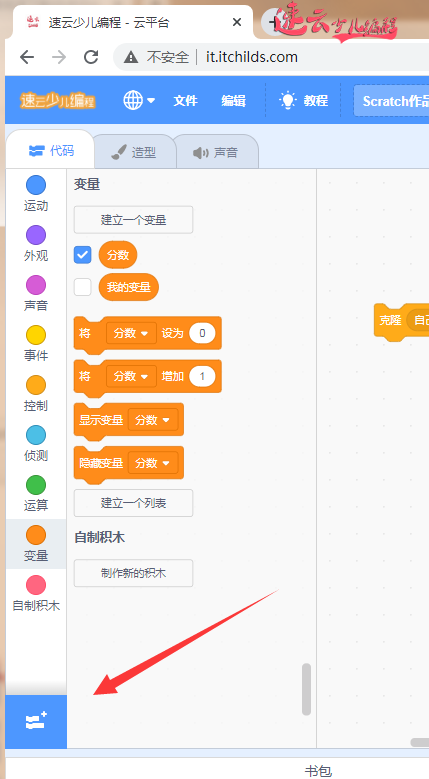Open the 文件 menu
429x779 pixels.
point(185,101)
